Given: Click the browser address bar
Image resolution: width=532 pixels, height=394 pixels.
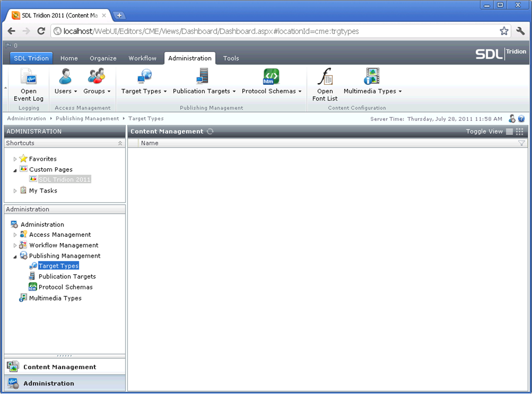Looking at the screenshot, I should pyautogui.click(x=272, y=31).
